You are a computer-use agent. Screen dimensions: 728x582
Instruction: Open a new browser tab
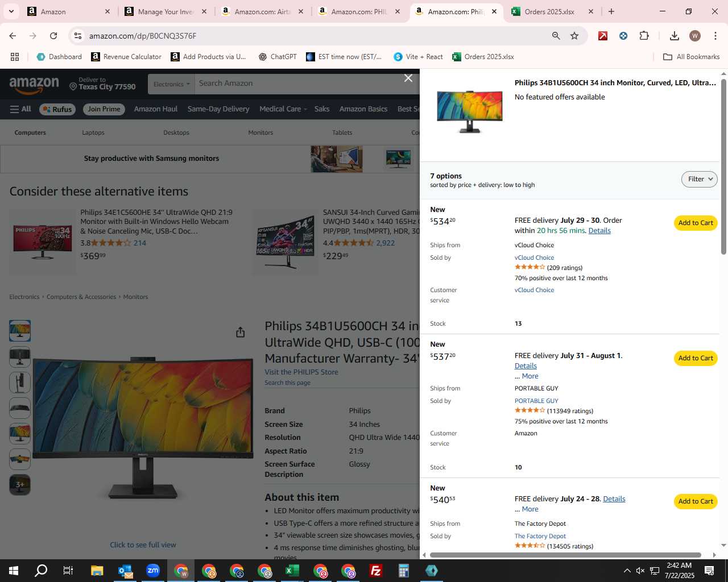(611, 11)
